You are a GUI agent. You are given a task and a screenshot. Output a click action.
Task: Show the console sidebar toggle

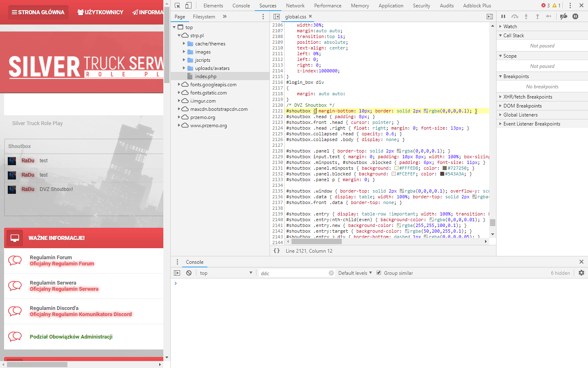(177, 273)
